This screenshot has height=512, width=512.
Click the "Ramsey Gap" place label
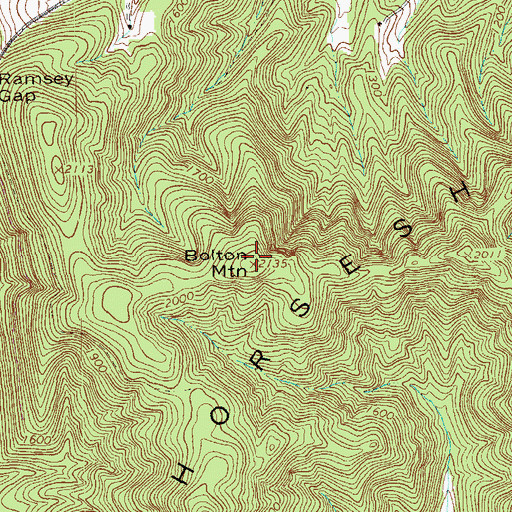(x=36, y=87)
